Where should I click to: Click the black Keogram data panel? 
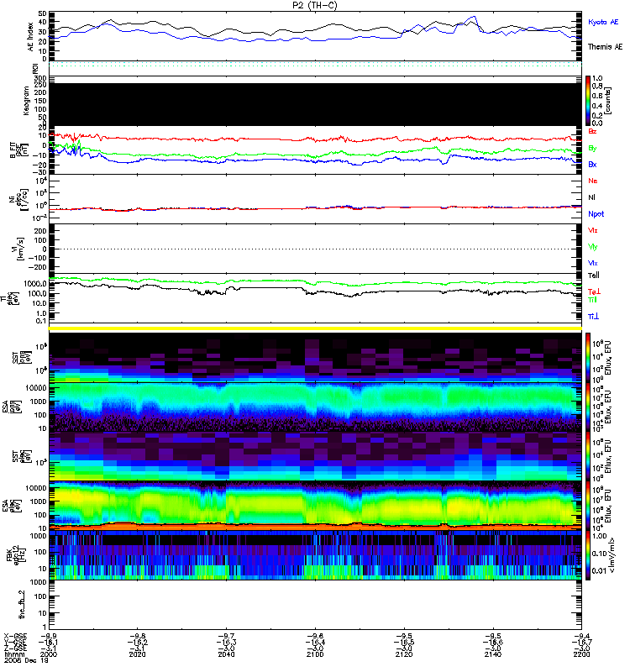tap(315, 104)
